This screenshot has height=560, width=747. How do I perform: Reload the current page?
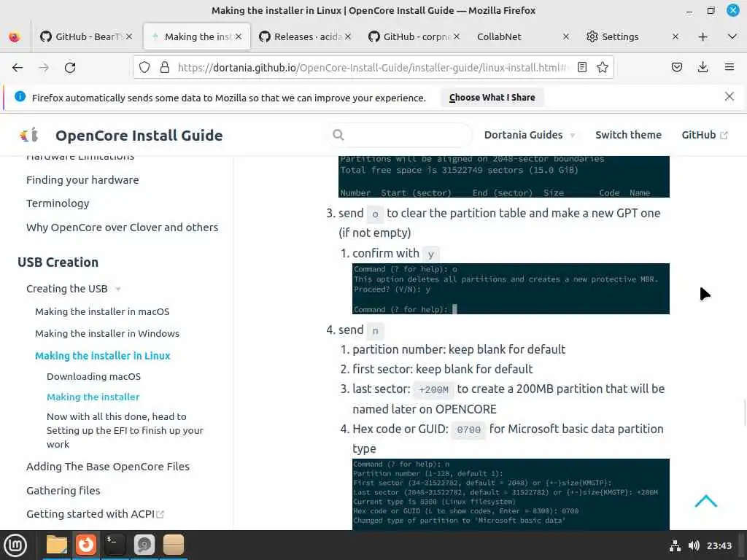(70, 68)
